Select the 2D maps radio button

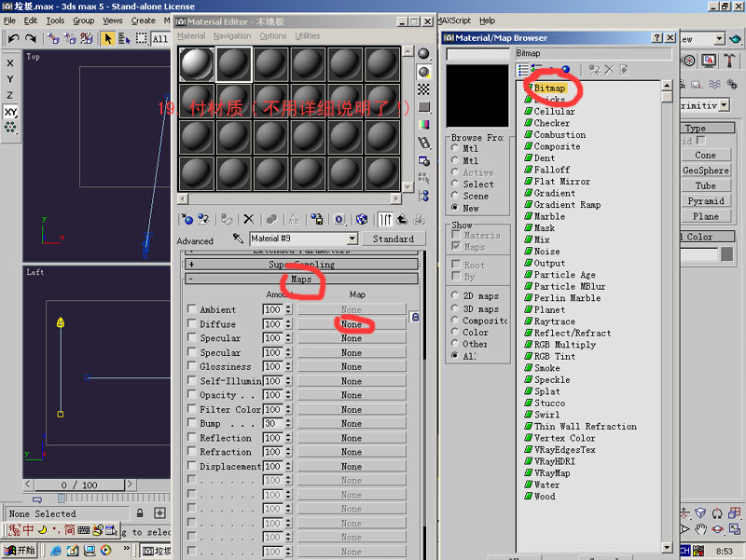tap(455, 295)
